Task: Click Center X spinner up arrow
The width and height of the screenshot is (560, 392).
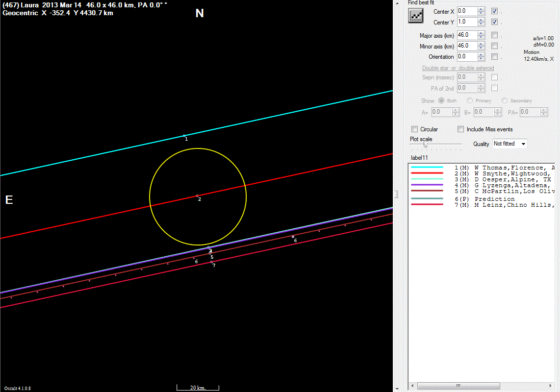Action: tap(481, 9)
